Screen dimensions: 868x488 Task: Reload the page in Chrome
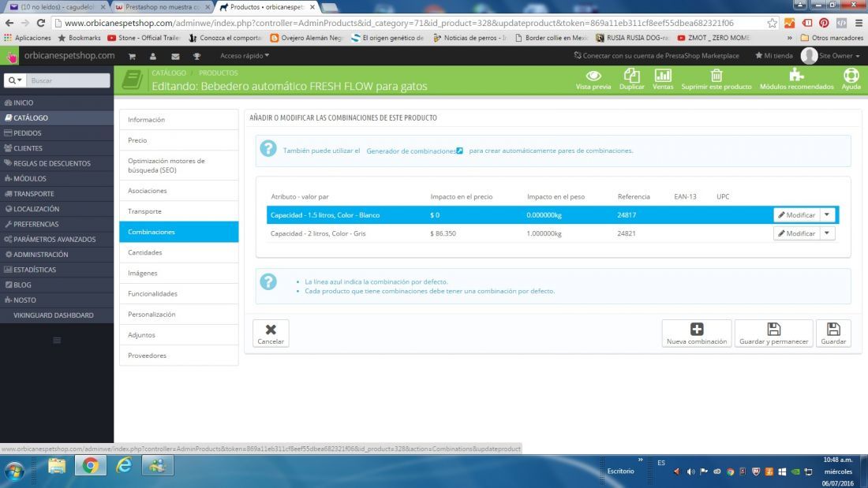41,23
